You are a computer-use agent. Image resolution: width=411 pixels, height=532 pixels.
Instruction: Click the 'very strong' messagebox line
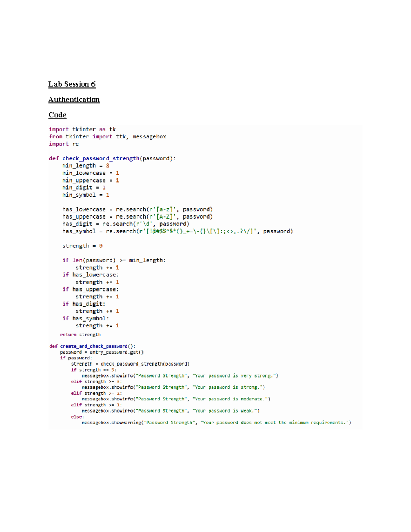[x=180, y=375]
